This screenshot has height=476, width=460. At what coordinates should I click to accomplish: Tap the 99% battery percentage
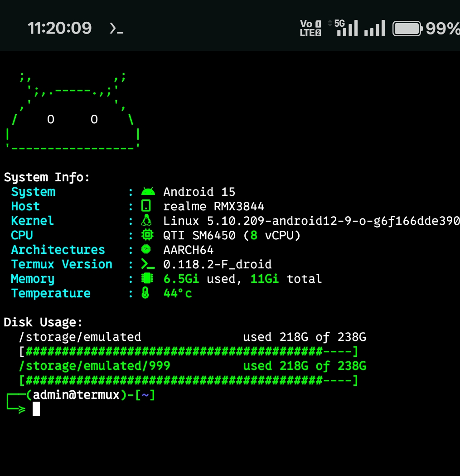[x=443, y=29]
